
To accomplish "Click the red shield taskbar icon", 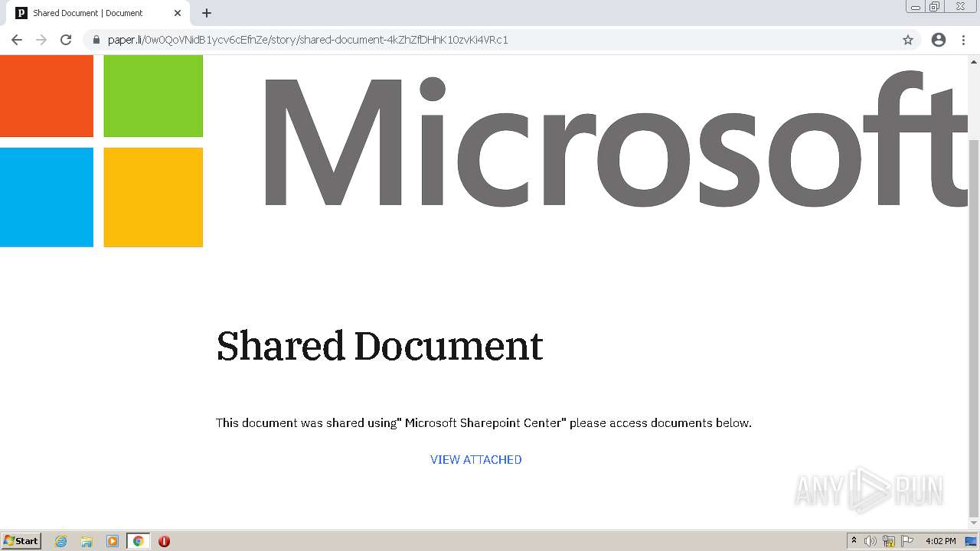I will tap(164, 541).
